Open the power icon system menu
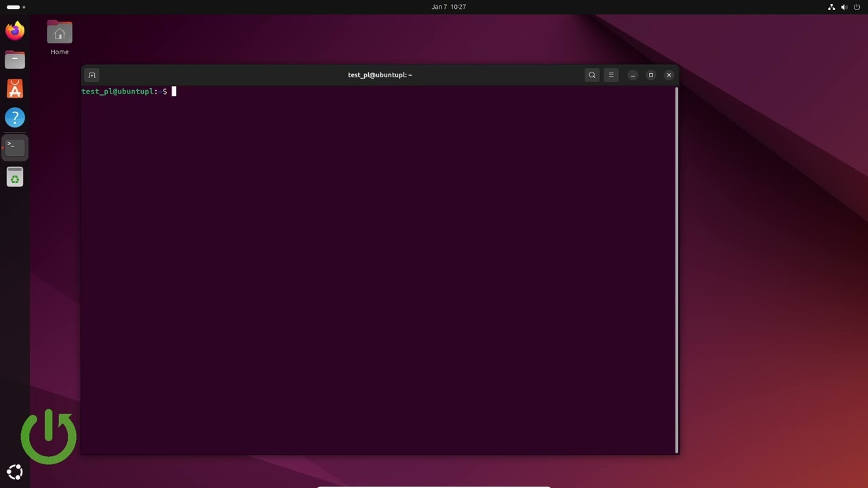868x488 pixels. coord(857,7)
